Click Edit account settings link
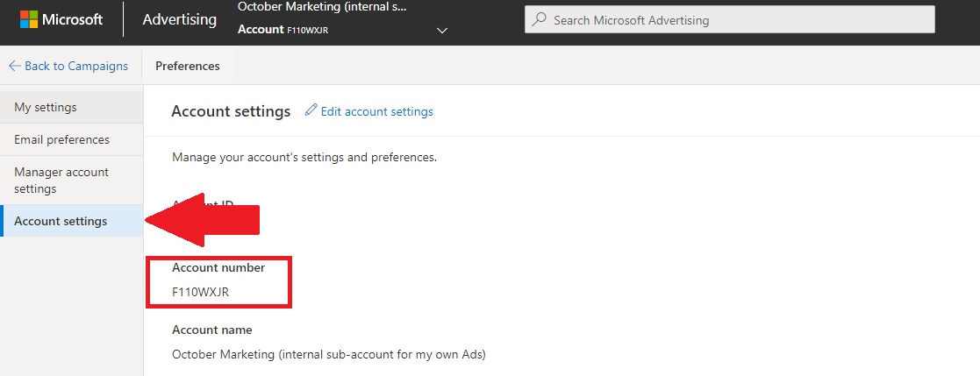 (376, 112)
